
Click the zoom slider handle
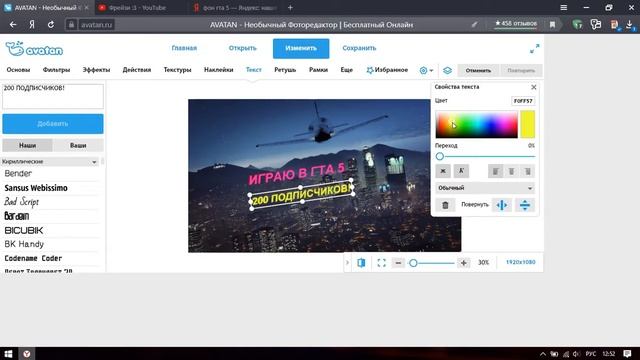pos(413,263)
